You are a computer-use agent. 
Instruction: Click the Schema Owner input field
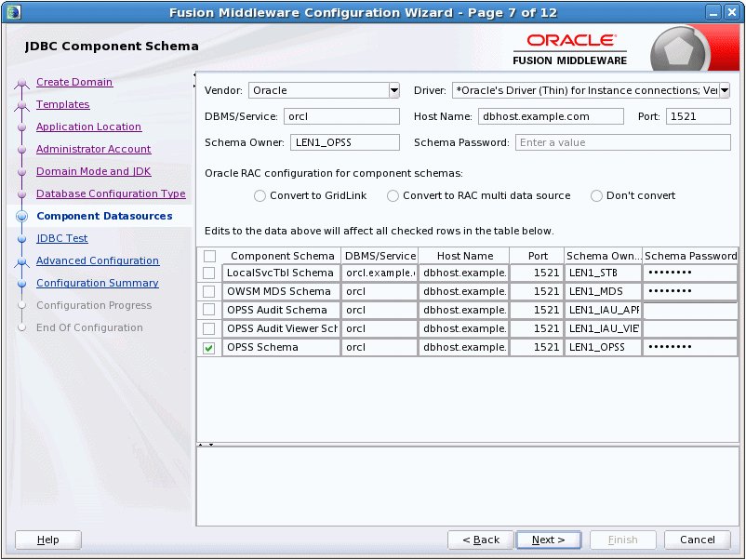[345, 142]
